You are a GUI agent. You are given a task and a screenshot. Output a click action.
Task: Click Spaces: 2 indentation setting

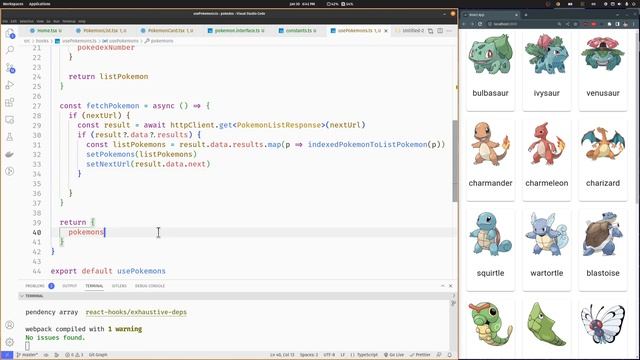(309, 355)
